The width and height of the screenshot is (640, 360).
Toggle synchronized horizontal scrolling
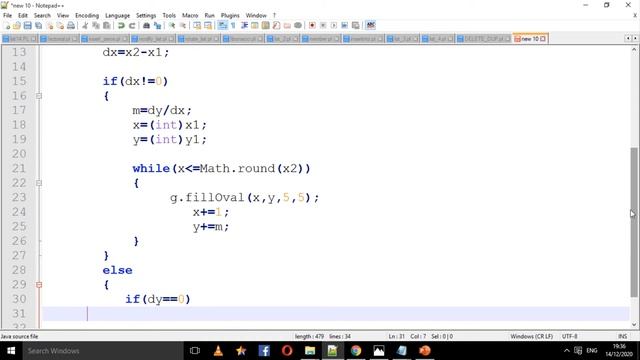pyautogui.click(x=208, y=25)
